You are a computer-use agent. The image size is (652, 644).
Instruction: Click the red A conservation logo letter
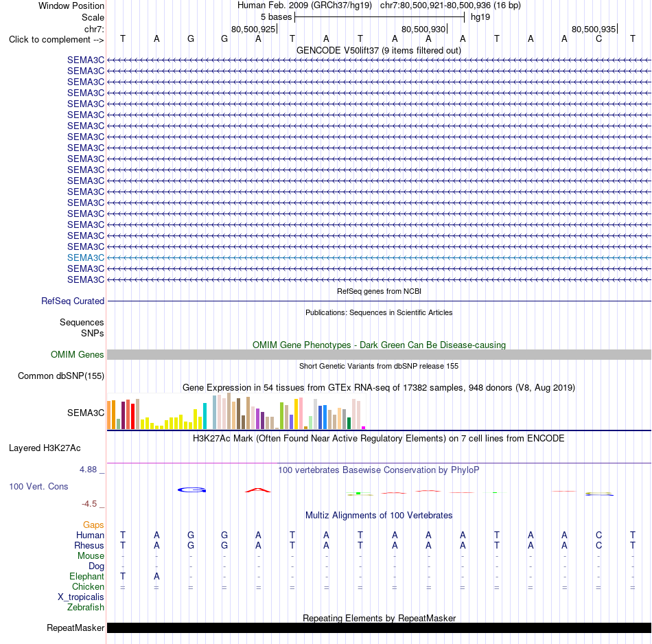[258, 490]
